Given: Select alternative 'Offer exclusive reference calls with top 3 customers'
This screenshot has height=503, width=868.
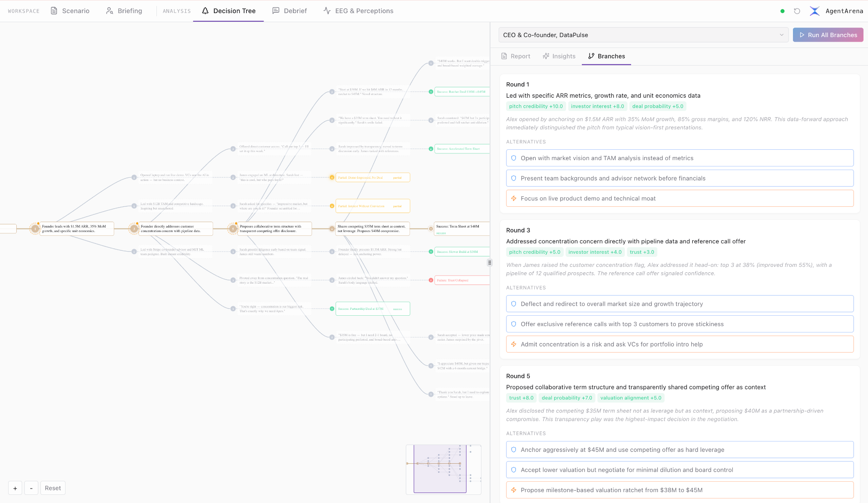Looking at the screenshot, I should pos(679,324).
